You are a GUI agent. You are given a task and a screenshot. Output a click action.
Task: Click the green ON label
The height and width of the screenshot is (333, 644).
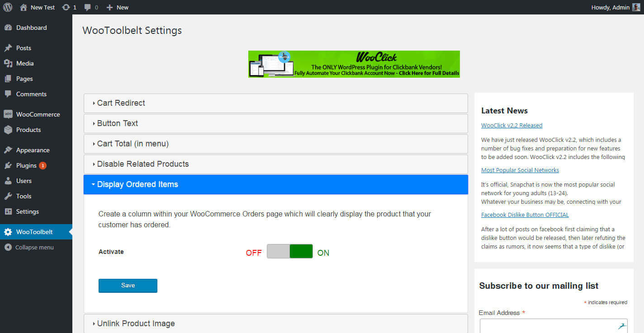[323, 253]
